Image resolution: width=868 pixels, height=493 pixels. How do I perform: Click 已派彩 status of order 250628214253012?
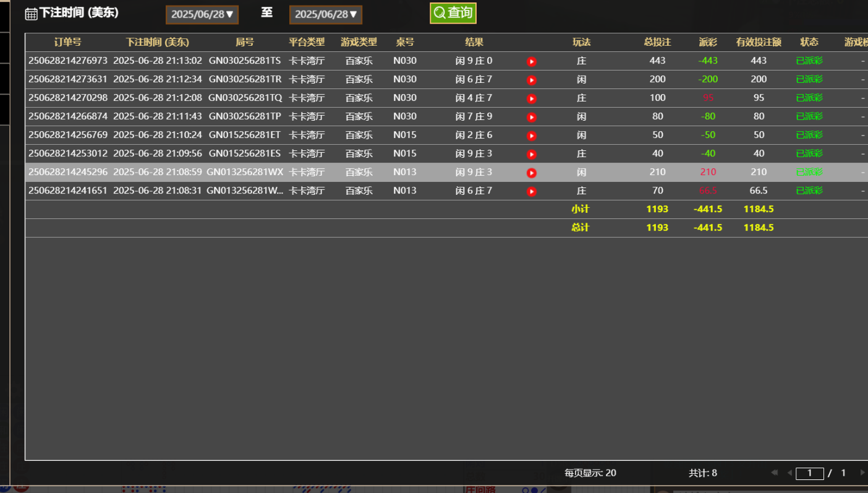click(809, 153)
